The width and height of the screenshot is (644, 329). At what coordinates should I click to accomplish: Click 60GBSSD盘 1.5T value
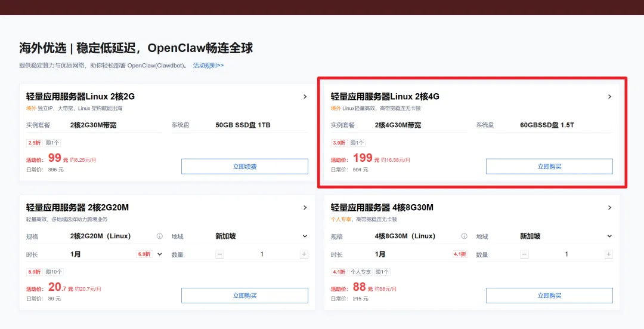tap(547, 125)
